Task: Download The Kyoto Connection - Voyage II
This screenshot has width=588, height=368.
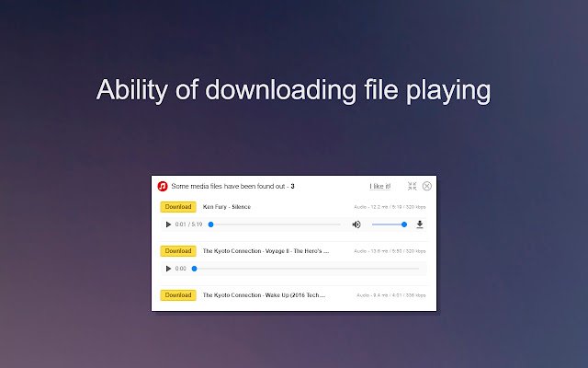Action: click(x=178, y=251)
